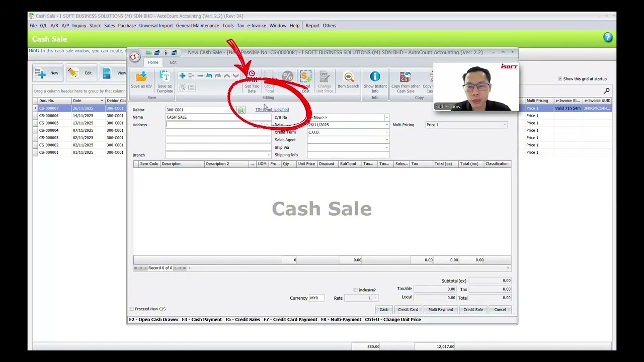Toggle the Inclusive? checkbox
644x362 pixels.
pyautogui.click(x=356, y=290)
